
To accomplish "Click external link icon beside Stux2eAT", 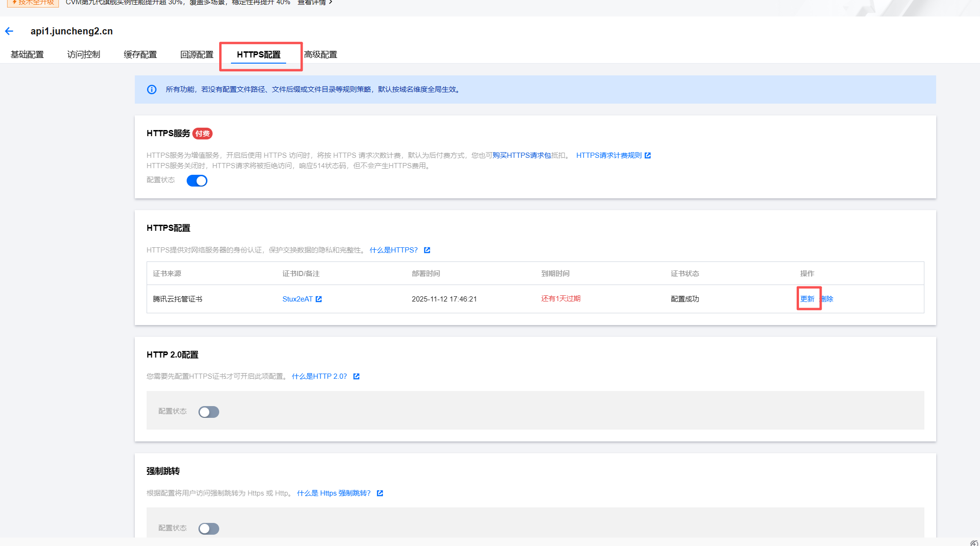I will click(x=319, y=299).
